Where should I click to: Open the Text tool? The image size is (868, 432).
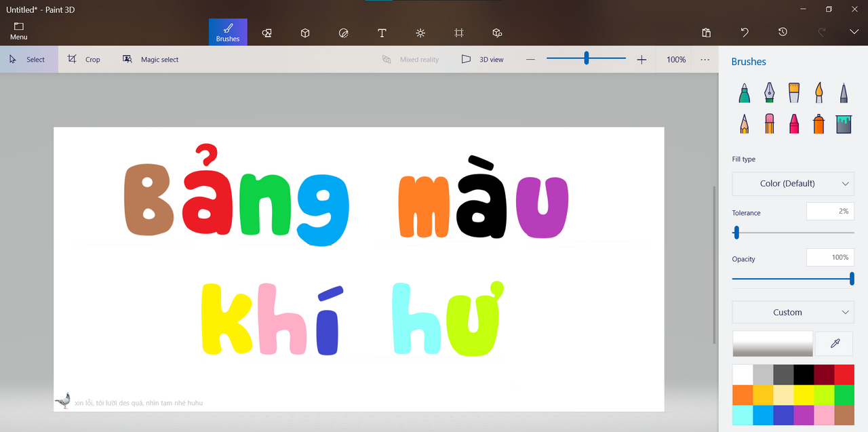pos(382,33)
